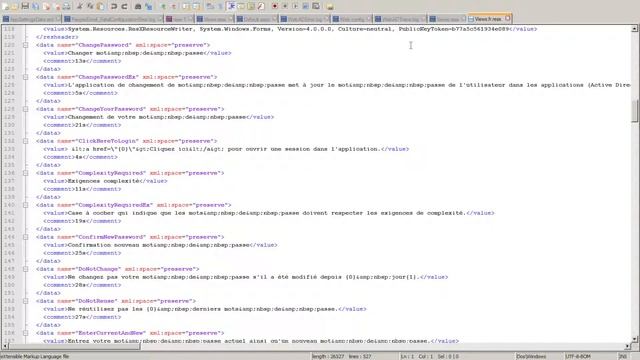This screenshot has width=640, height=360.
Task: Click the Stop Recording macro icon
Action: coord(285,7)
